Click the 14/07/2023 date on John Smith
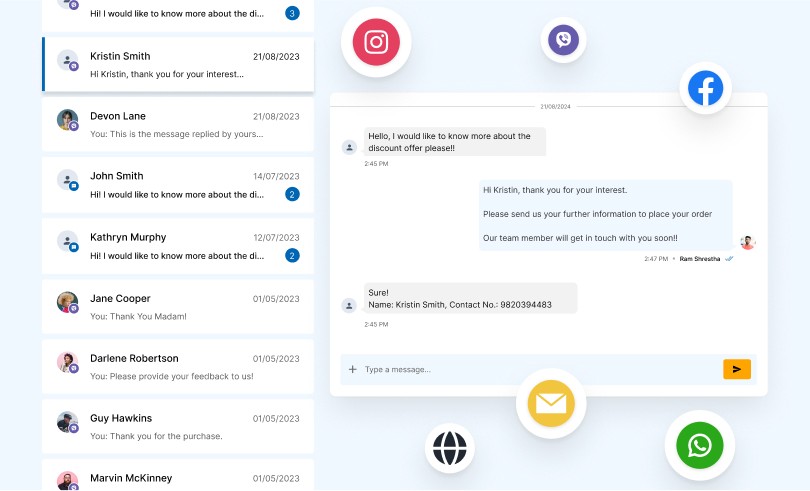The height and width of the screenshot is (491, 810). pyautogui.click(x=276, y=176)
